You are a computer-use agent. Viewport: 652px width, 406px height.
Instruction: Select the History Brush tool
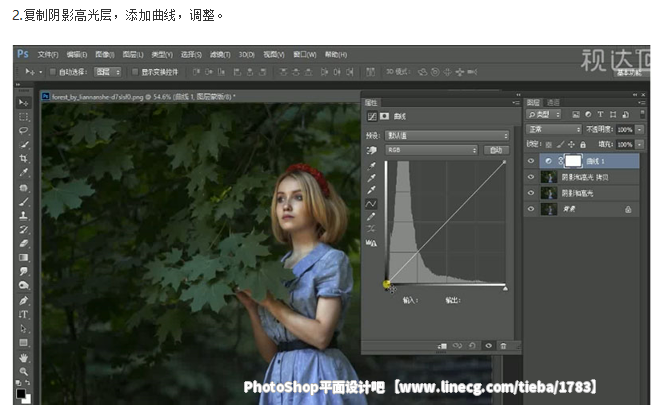[23, 230]
